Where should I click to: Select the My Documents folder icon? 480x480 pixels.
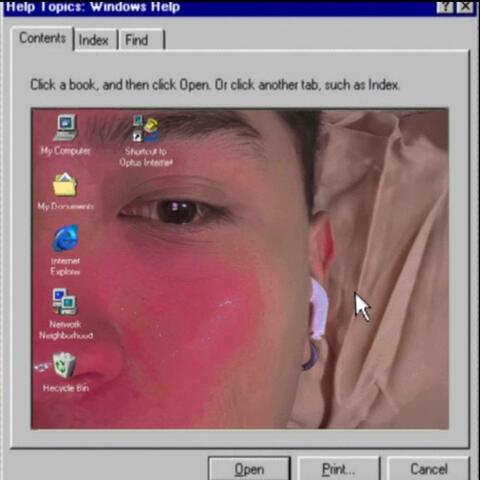(x=65, y=184)
